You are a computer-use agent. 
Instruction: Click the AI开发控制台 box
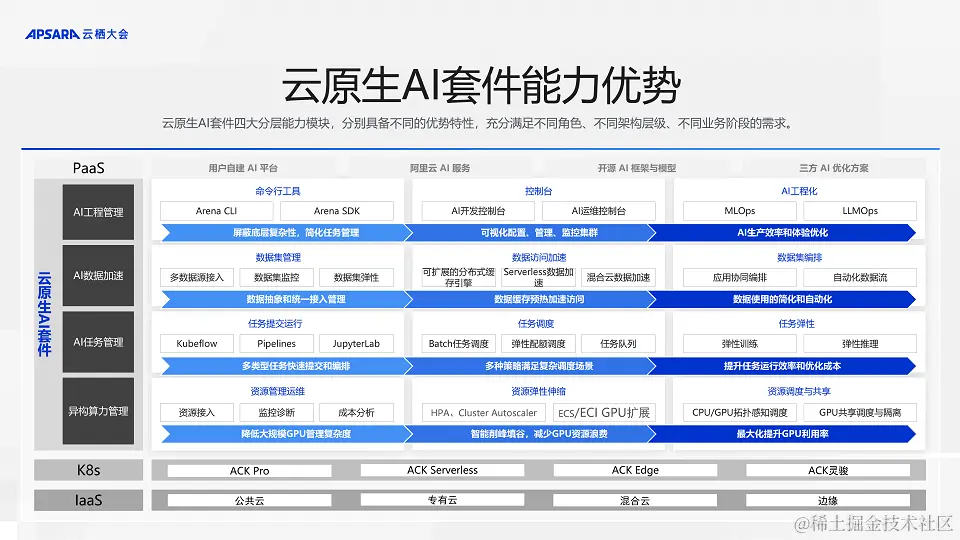click(478, 211)
